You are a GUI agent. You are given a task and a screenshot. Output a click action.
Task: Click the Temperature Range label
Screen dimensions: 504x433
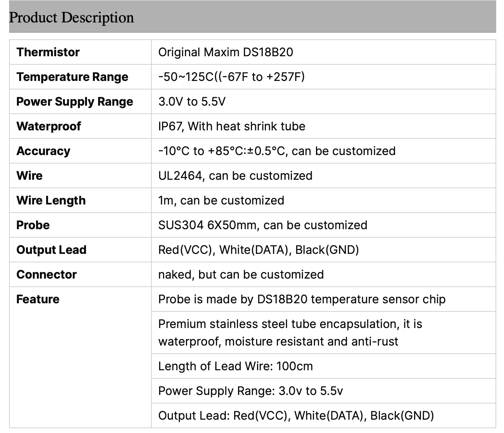pos(72,77)
